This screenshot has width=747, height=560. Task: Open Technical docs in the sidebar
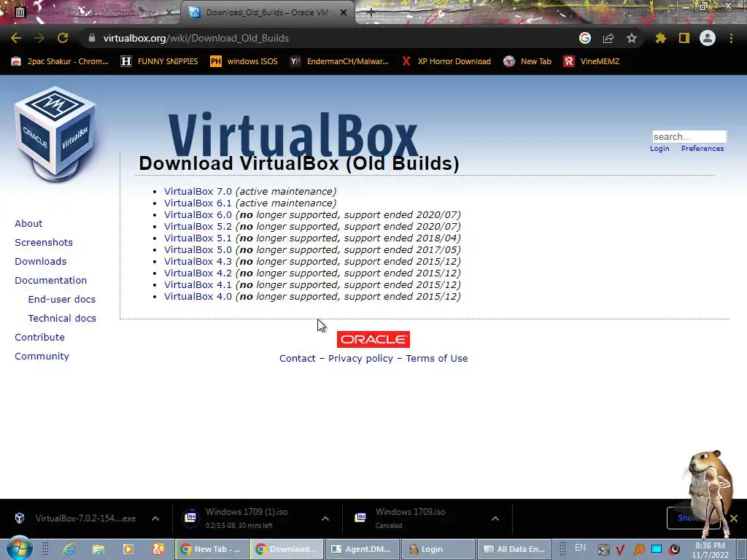(x=62, y=318)
